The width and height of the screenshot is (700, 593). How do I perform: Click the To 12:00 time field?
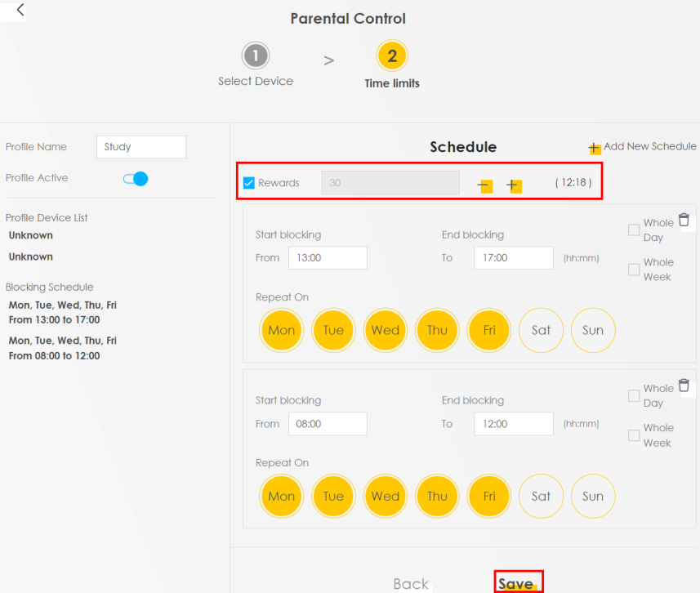514,424
